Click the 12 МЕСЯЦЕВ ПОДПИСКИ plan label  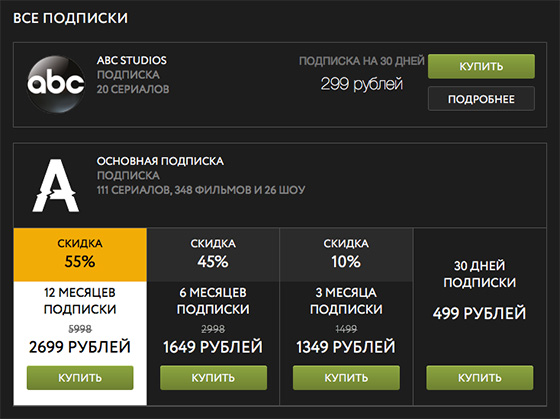(80, 301)
